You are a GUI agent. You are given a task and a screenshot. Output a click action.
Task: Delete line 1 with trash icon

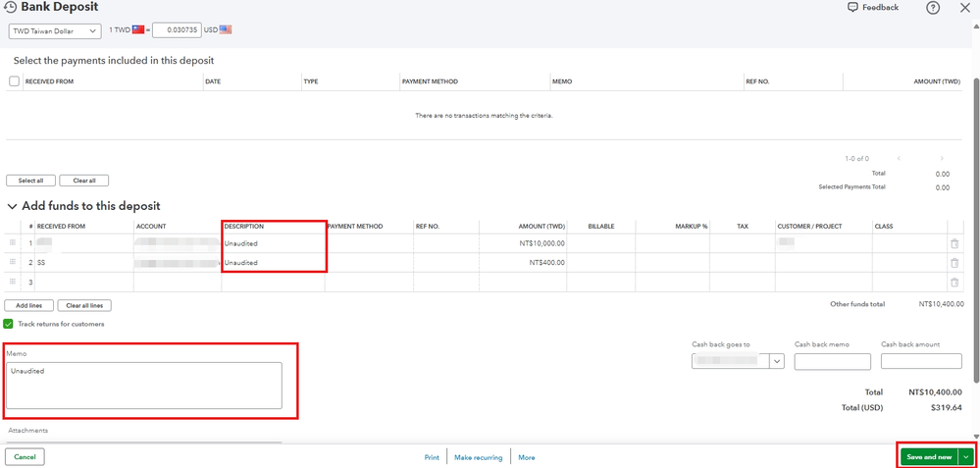click(954, 244)
